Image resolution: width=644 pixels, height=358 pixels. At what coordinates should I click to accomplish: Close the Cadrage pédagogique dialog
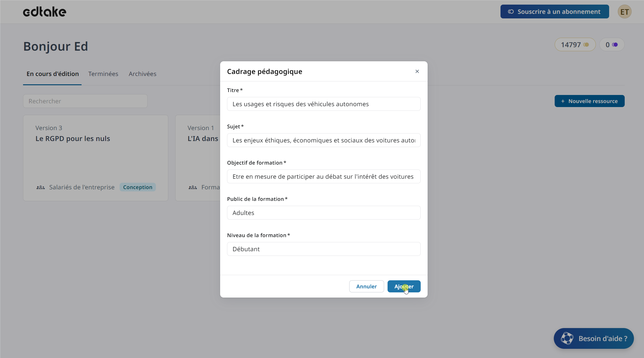(x=417, y=71)
